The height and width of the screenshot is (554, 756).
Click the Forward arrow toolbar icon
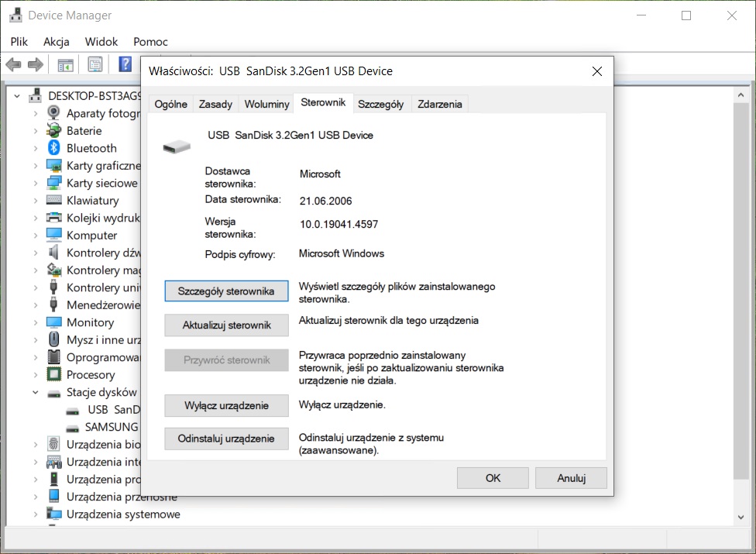coord(35,64)
